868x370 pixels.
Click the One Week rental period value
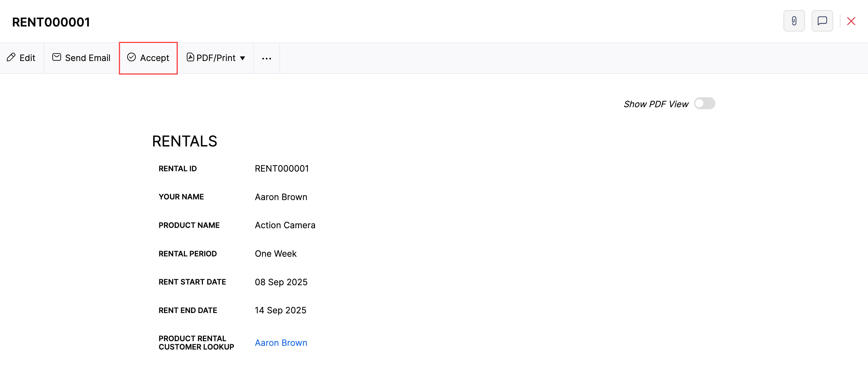pyautogui.click(x=275, y=253)
